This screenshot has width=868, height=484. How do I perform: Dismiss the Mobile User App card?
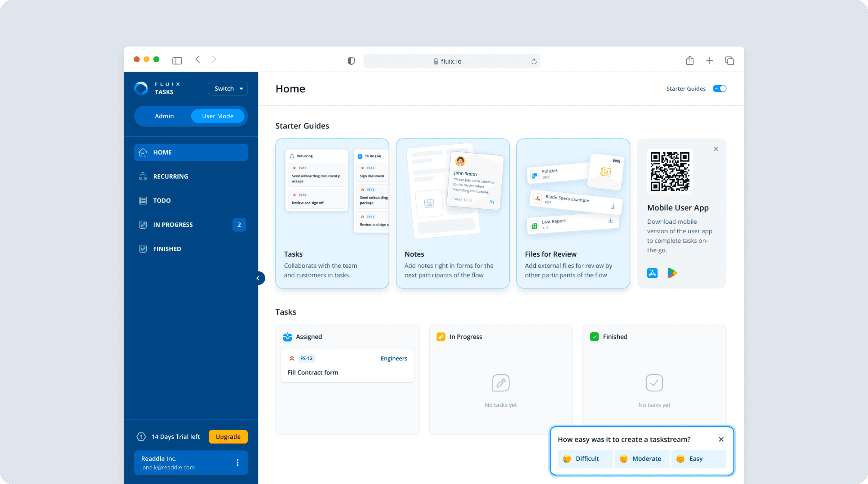pos(716,149)
